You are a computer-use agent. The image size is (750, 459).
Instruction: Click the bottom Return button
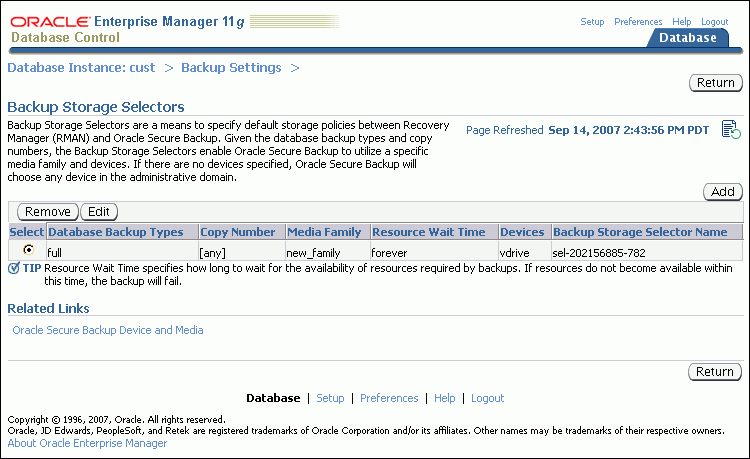point(715,372)
